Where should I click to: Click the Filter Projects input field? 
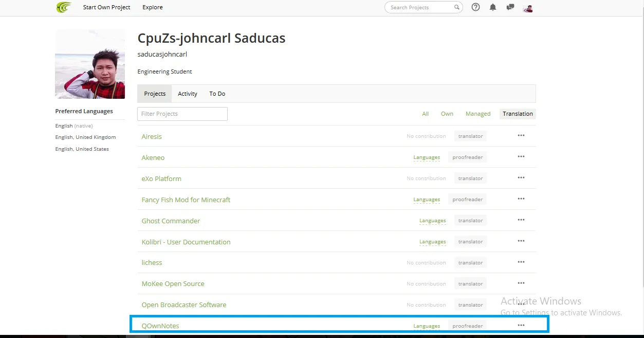coord(182,114)
